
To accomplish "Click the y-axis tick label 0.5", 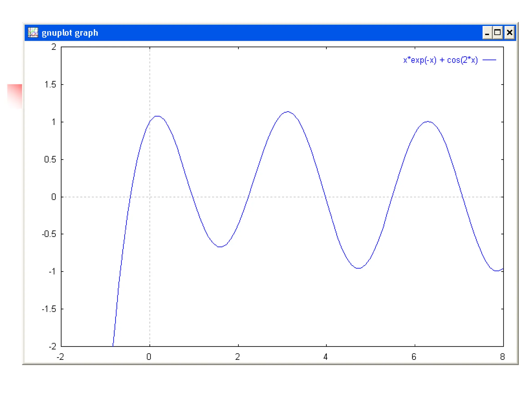I will click(x=50, y=159).
